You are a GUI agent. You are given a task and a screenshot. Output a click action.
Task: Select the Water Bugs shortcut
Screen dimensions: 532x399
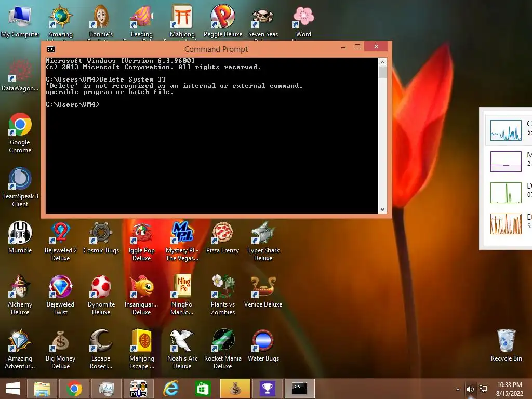tap(263, 345)
